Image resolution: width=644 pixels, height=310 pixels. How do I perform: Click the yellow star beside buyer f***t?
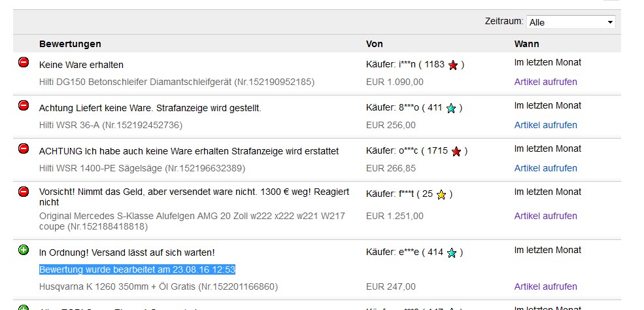tap(441, 195)
